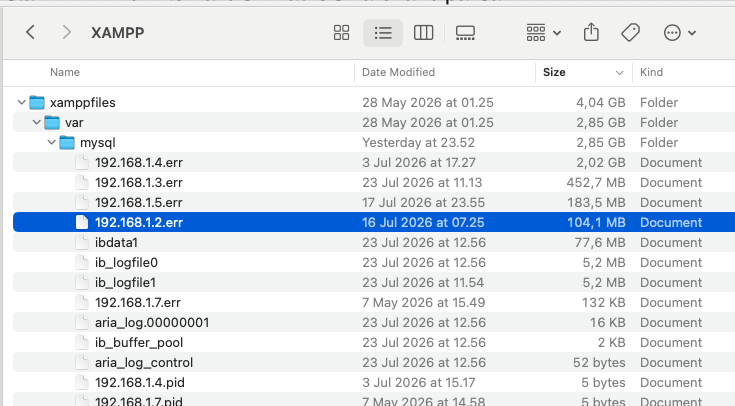735x406 pixels.
Task: Select the file aria_log_control
Action: pos(374,362)
